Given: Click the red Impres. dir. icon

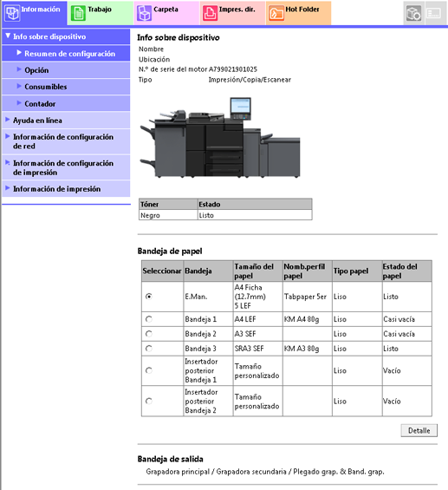Looking at the screenshot, I should click(210, 13).
